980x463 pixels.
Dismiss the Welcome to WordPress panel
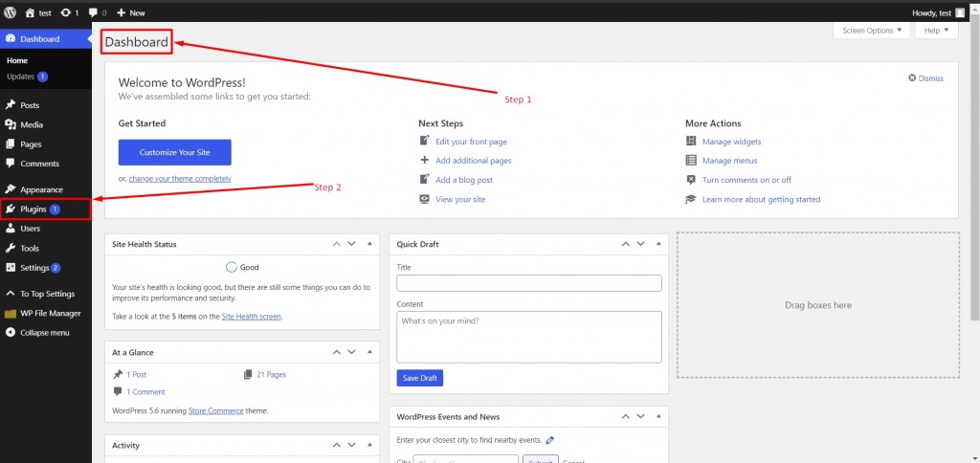click(925, 78)
